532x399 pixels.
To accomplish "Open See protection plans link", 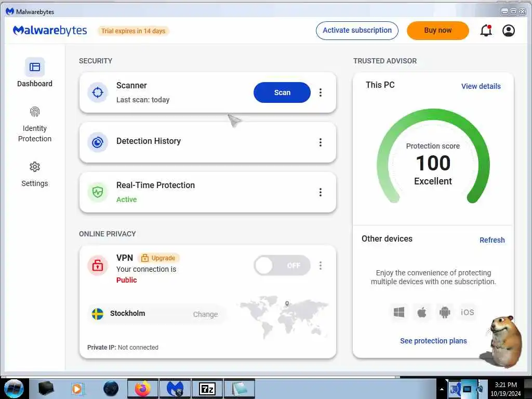I will 433,341.
